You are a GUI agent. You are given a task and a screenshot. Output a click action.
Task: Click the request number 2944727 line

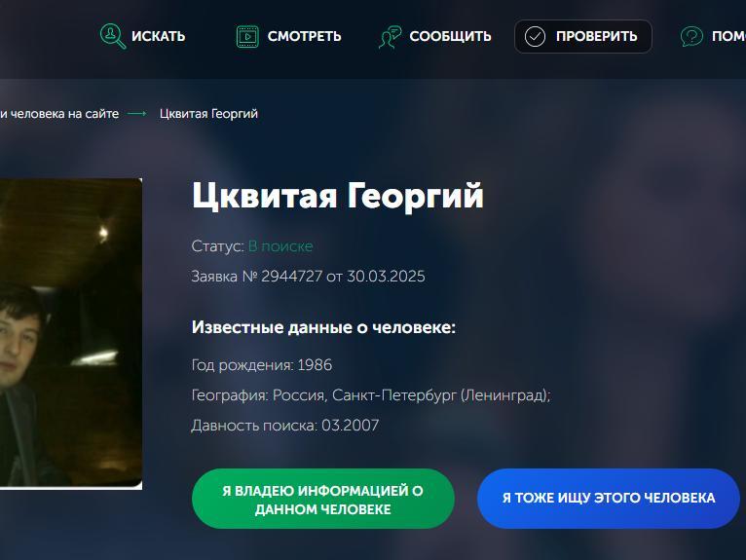pos(308,277)
